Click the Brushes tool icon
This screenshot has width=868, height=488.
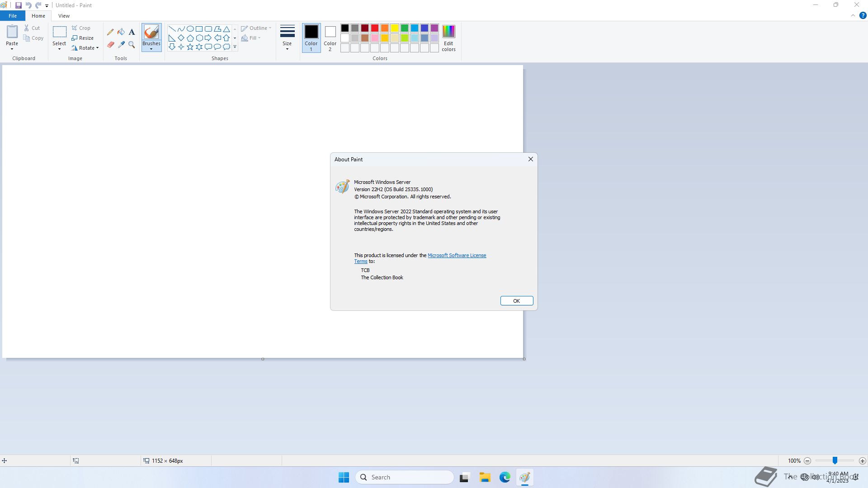[151, 32]
